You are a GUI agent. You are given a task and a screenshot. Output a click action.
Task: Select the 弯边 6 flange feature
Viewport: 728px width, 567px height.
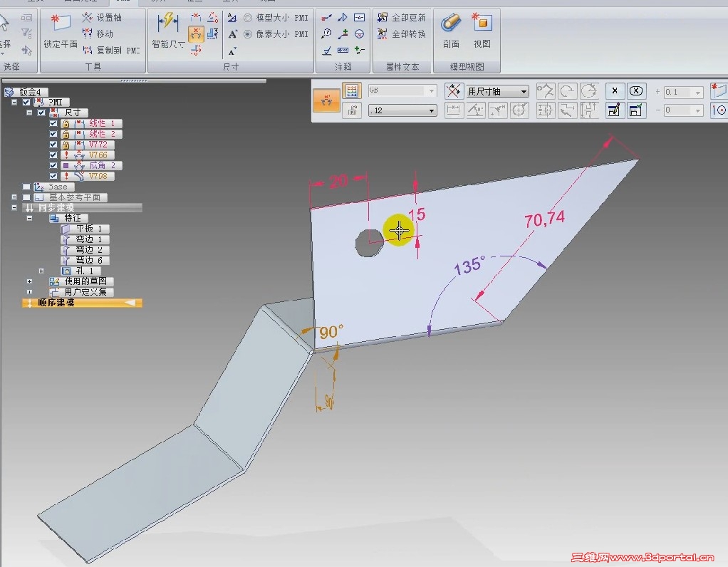pyautogui.click(x=85, y=261)
